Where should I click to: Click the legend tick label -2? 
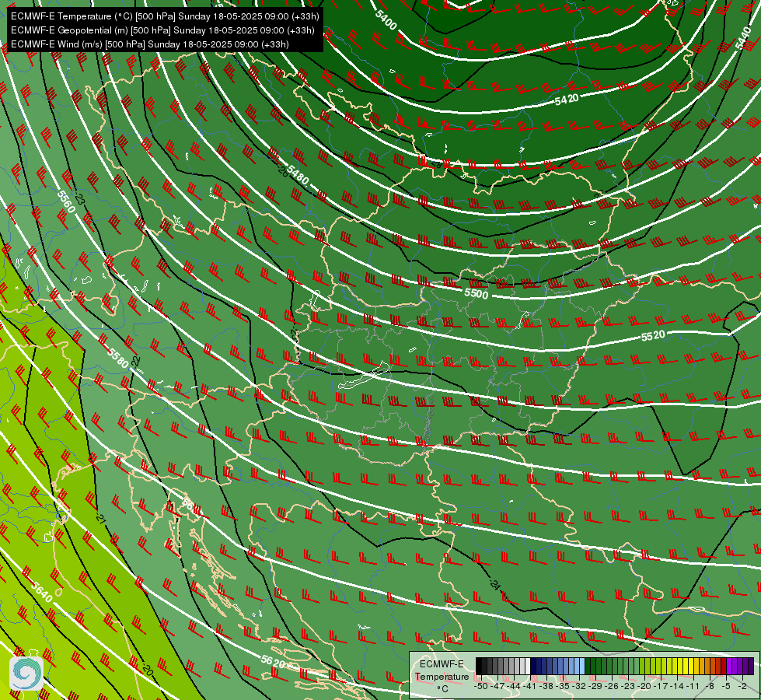click(742, 687)
